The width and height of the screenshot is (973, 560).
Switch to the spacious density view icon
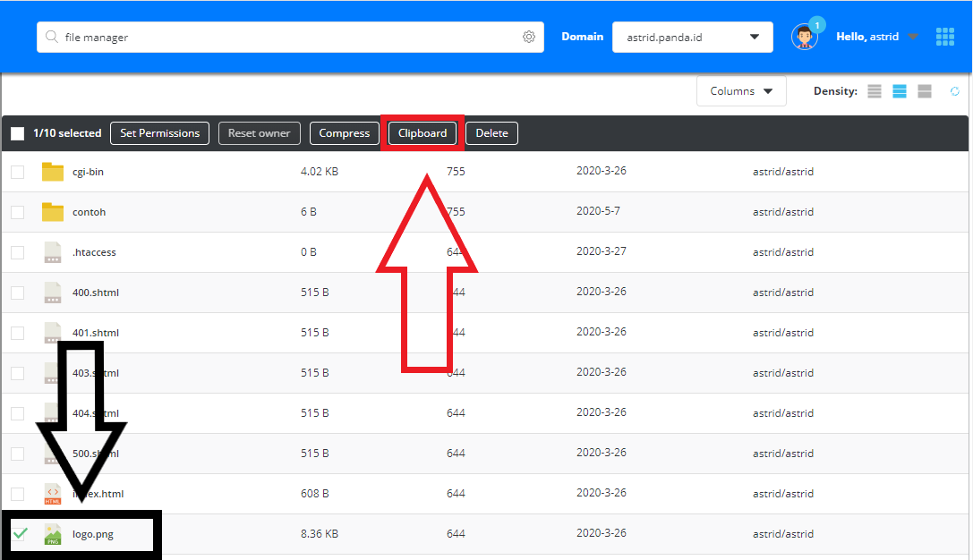point(924,90)
